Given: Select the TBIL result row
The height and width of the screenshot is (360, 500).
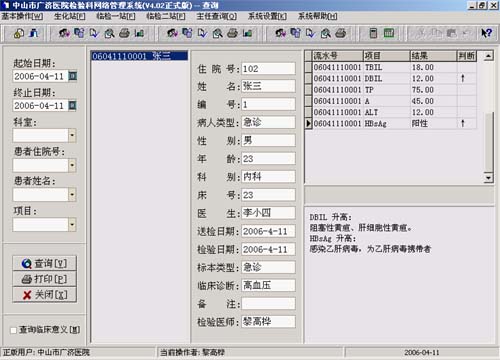Looking at the screenshot, I should [x=391, y=67].
